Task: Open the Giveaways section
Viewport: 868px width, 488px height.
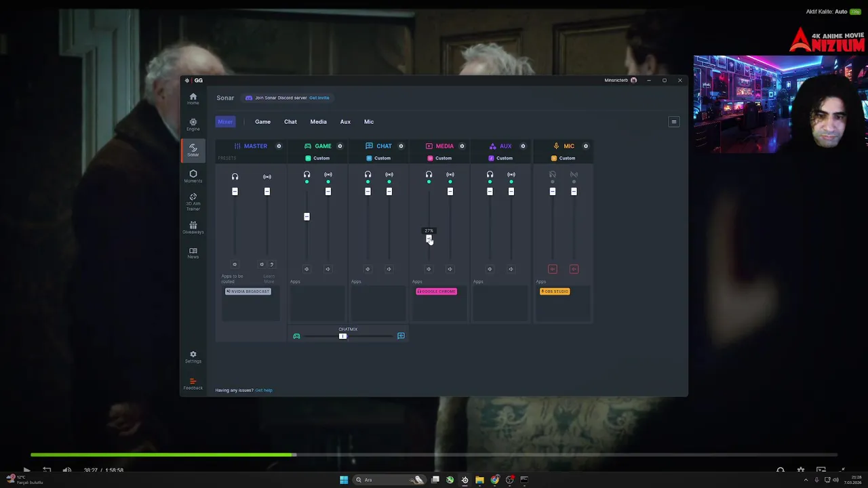Action: pyautogui.click(x=193, y=228)
